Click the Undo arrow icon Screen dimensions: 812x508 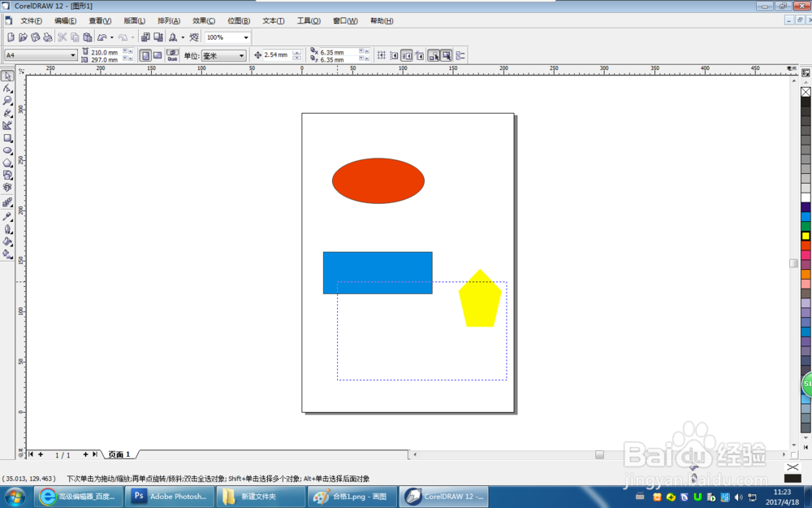(102, 37)
